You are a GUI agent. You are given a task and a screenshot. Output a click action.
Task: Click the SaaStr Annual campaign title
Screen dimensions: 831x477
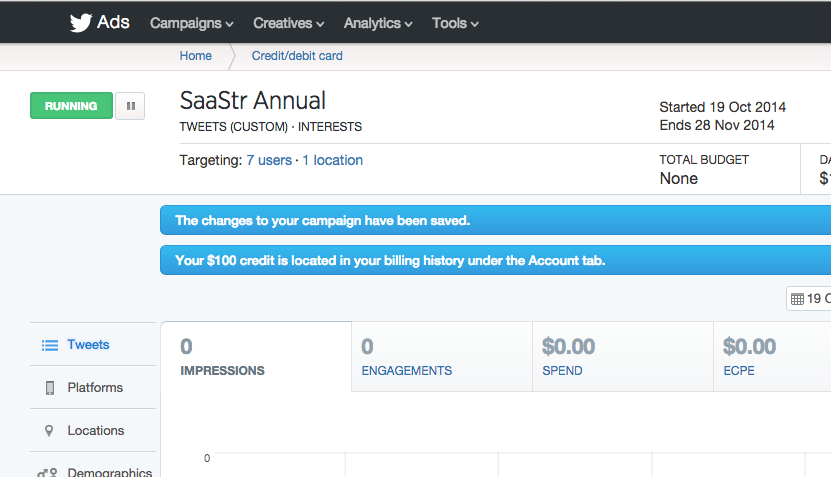(x=252, y=100)
